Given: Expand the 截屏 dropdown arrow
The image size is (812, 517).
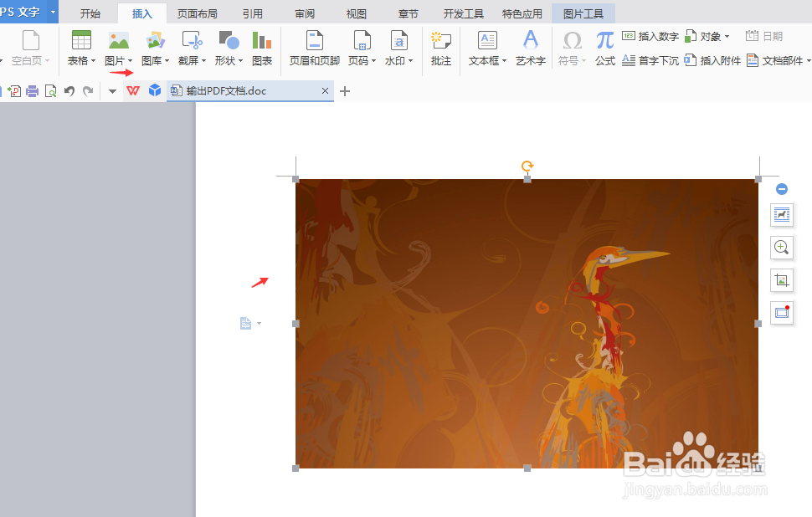Looking at the screenshot, I should (x=203, y=61).
